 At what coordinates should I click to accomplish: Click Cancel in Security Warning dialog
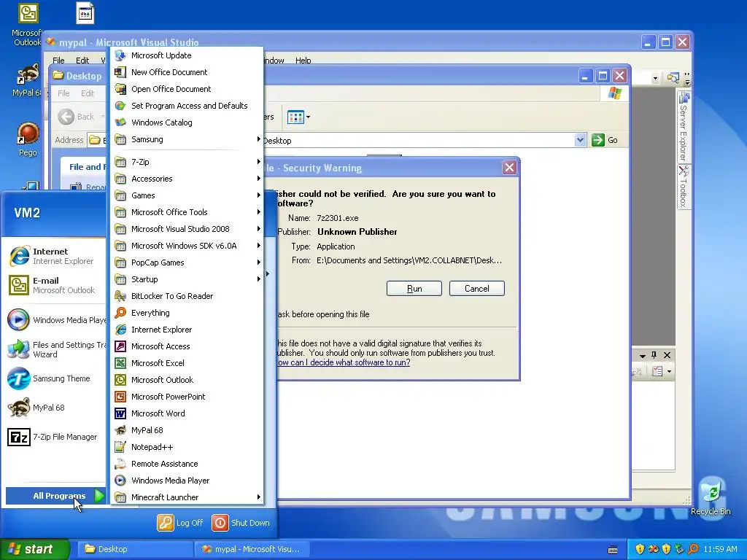(x=476, y=289)
